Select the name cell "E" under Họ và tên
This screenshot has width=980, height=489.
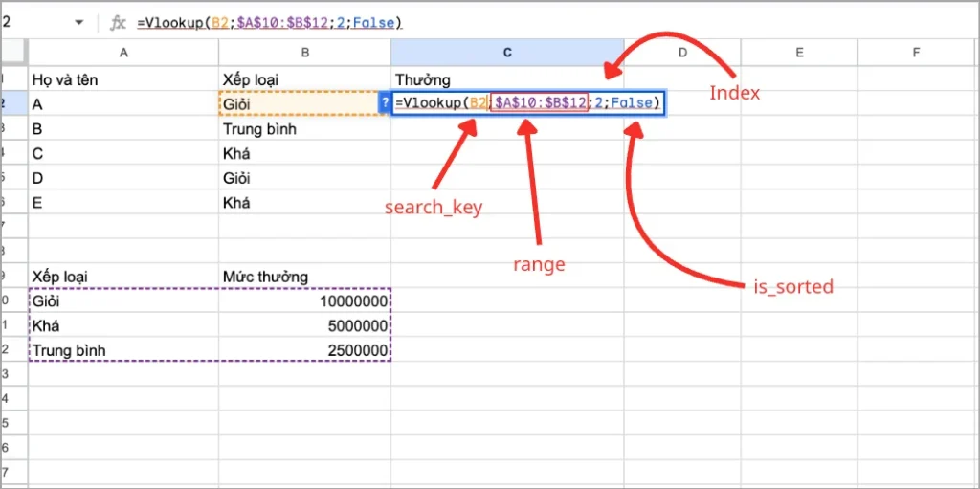[x=123, y=202]
